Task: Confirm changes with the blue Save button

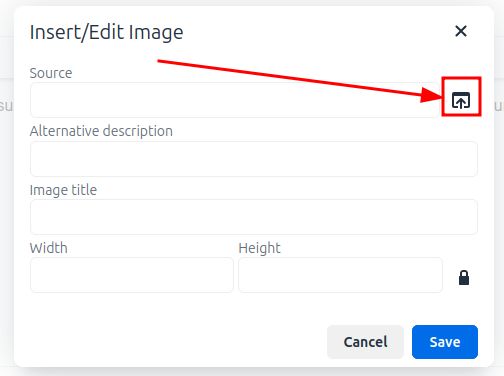Action: coord(445,342)
